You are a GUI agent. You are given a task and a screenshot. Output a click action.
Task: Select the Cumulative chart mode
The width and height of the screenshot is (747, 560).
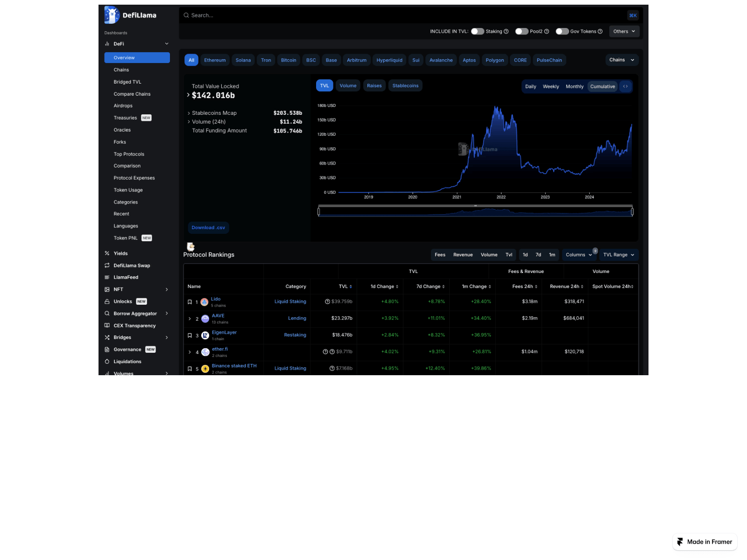603,86
